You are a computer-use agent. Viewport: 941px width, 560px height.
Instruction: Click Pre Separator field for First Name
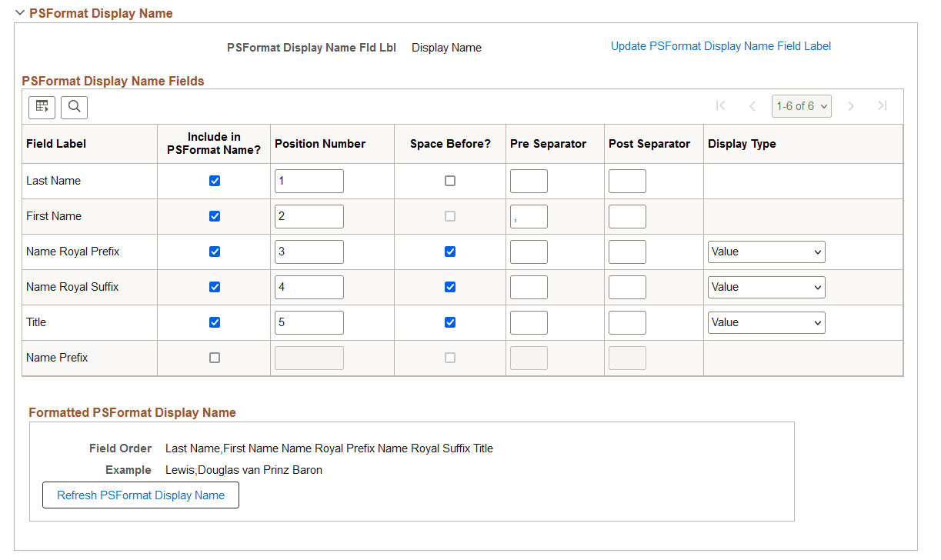pyautogui.click(x=529, y=216)
